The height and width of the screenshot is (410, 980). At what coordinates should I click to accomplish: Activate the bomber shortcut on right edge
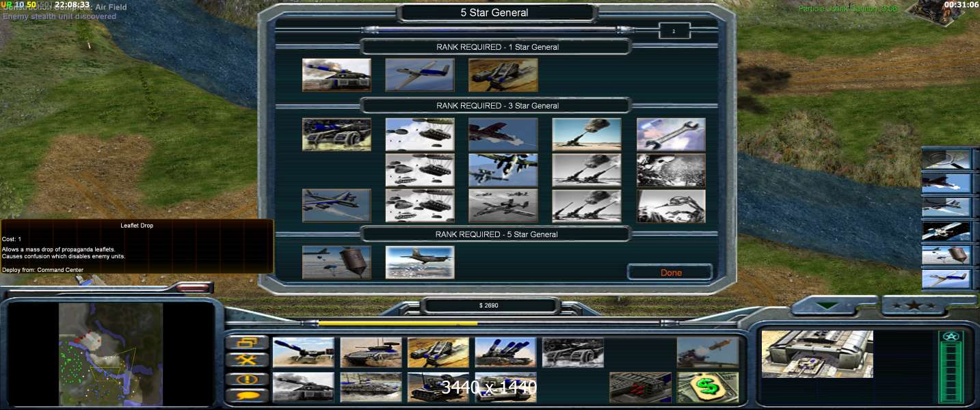tap(946, 207)
